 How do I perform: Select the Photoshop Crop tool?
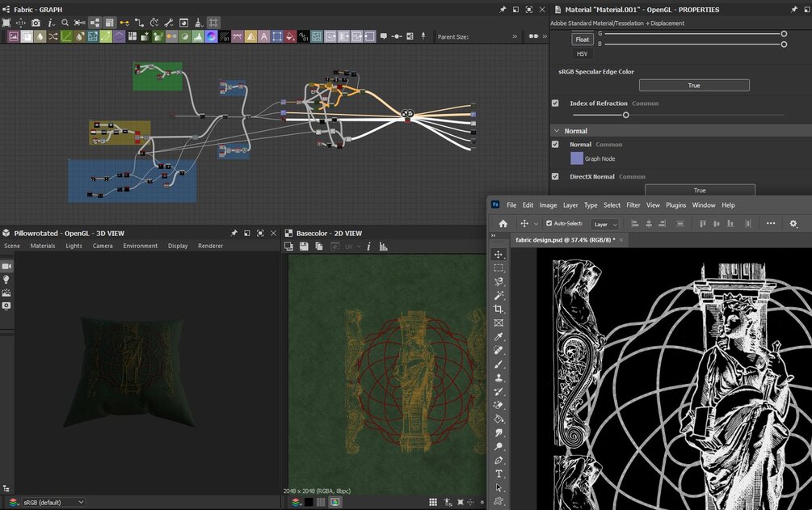pos(499,309)
